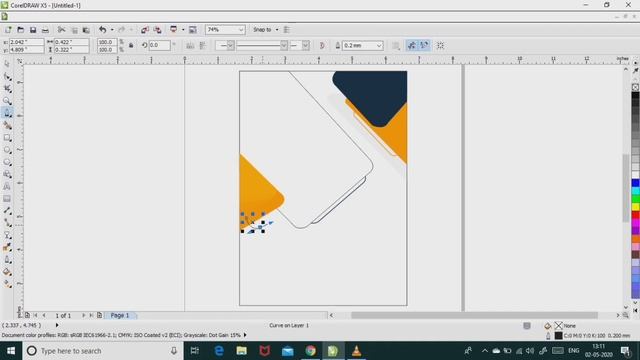Viewport: 640px width, 360px height.
Task: Undo the last action
Action: coord(102,30)
